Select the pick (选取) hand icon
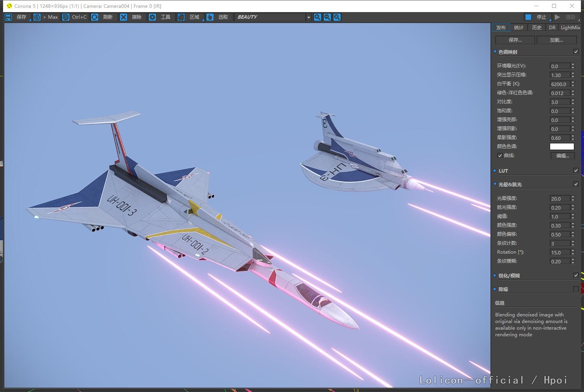 coord(210,17)
